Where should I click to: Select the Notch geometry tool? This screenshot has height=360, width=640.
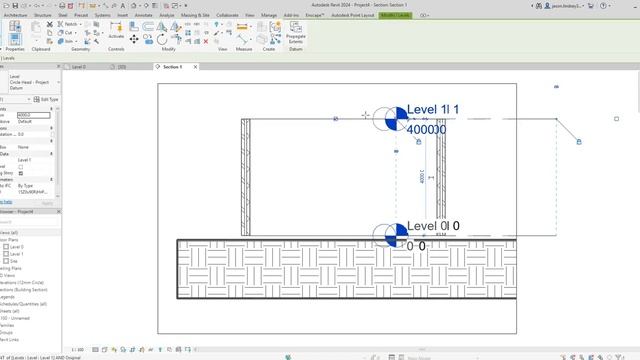pos(69,24)
